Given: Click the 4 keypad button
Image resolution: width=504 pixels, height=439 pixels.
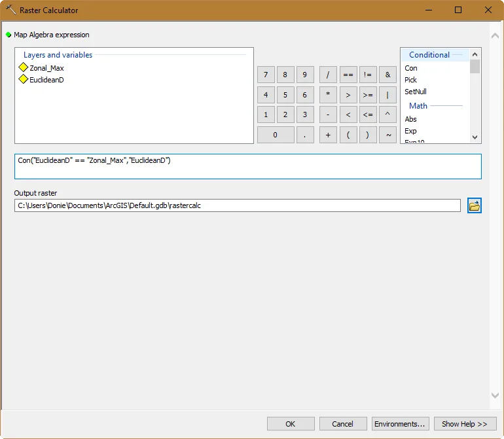Looking at the screenshot, I should point(266,95).
